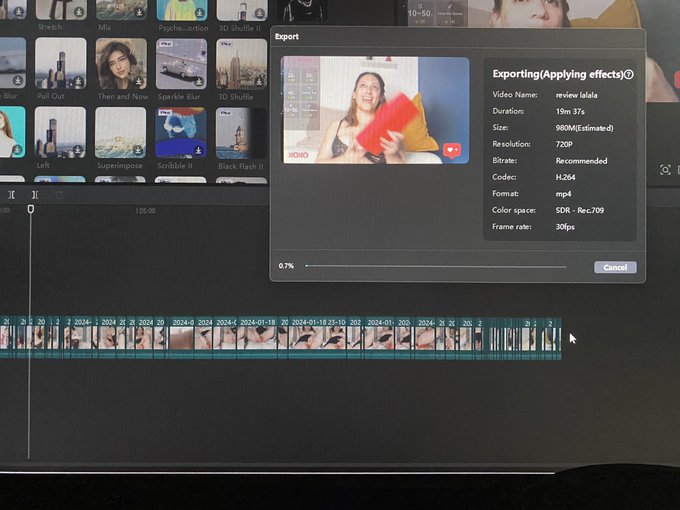Click the Export dialog title
Screen dimensions: 680x510
click(286, 36)
